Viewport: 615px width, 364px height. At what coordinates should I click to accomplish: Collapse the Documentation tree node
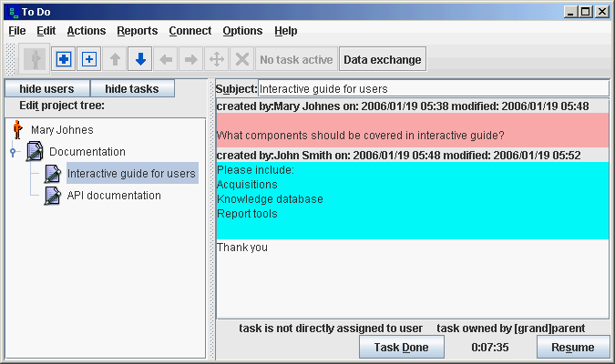pyautogui.click(x=14, y=152)
